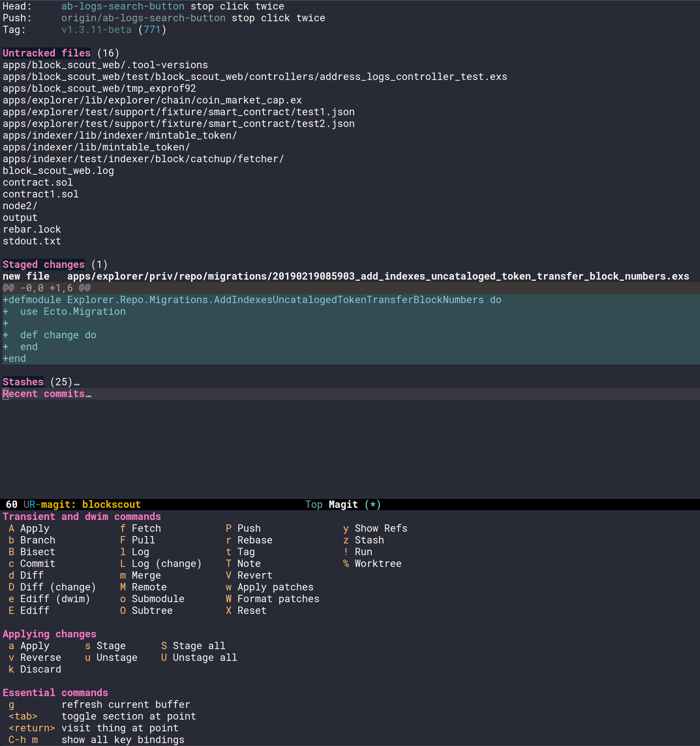The width and height of the screenshot is (700, 746).
Task: Select untracked file tmp_exprof92
Action: [99, 88]
